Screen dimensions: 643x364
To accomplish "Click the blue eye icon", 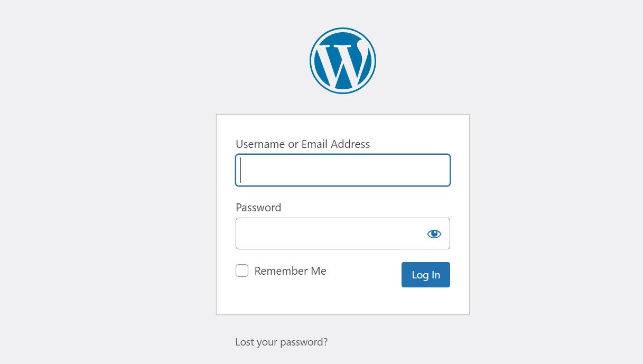I will point(434,234).
